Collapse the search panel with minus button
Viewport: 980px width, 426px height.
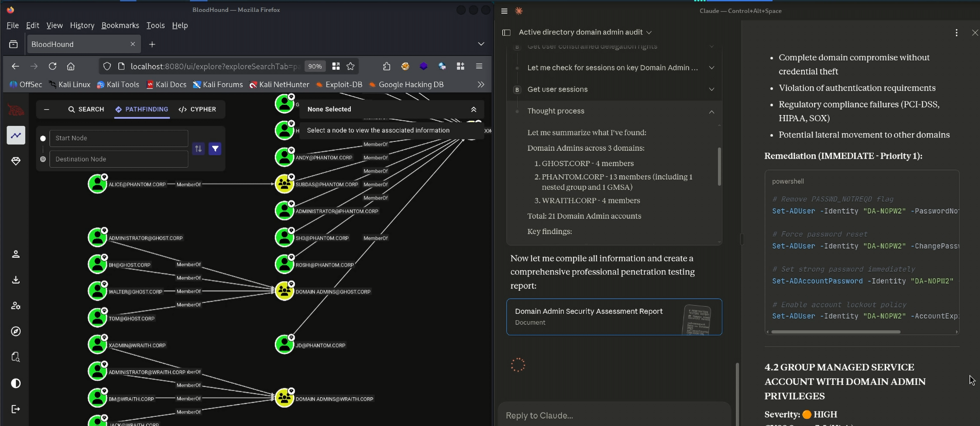click(46, 110)
